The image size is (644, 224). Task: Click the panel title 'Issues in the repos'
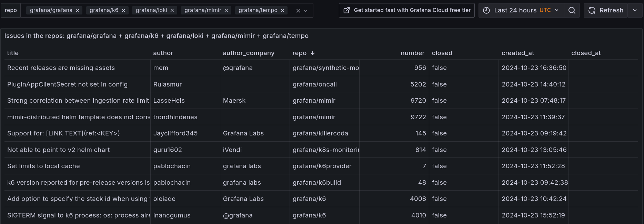(x=156, y=36)
